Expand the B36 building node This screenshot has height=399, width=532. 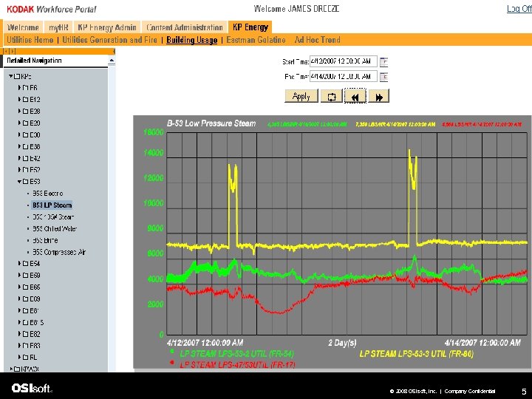tap(20, 146)
